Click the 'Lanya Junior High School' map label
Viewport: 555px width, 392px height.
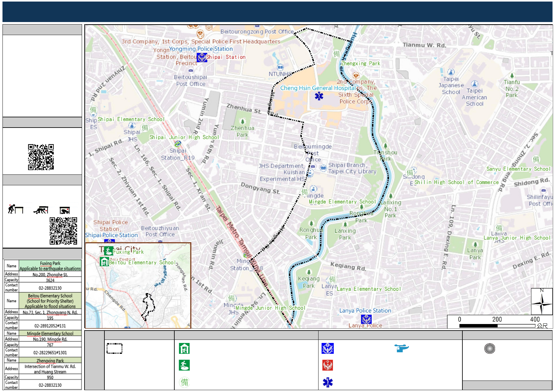pyautogui.click(x=517, y=238)
